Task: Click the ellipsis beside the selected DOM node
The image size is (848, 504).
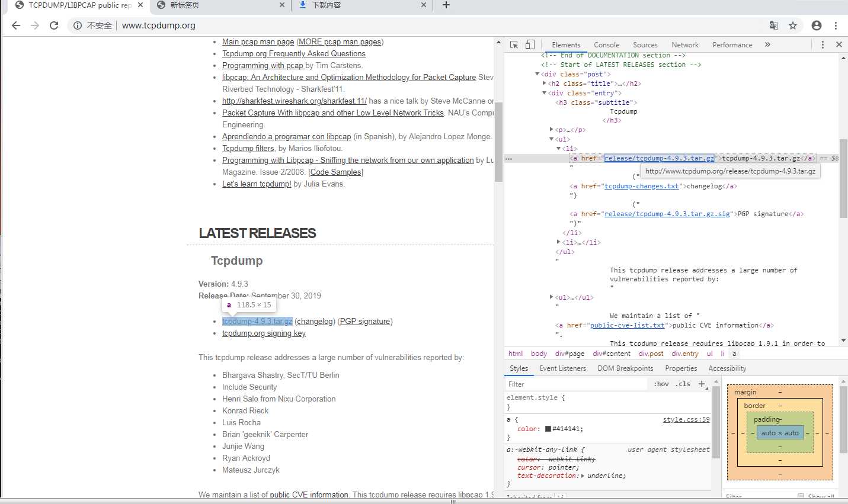Action: pos(508,159)
